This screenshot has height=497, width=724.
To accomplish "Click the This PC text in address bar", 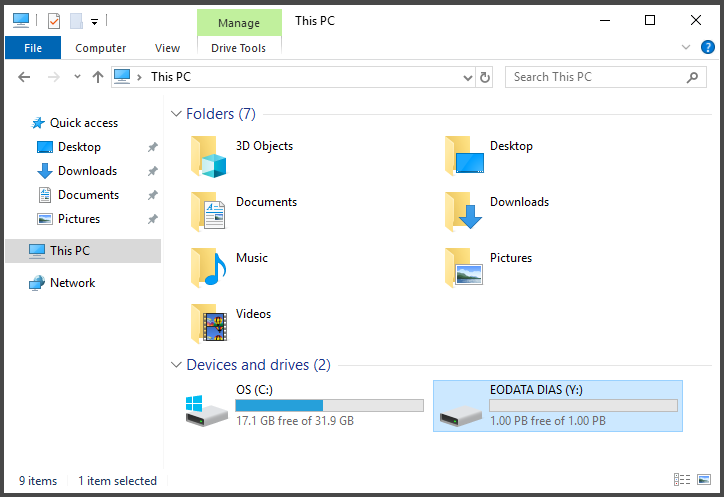I will [171, 77].
